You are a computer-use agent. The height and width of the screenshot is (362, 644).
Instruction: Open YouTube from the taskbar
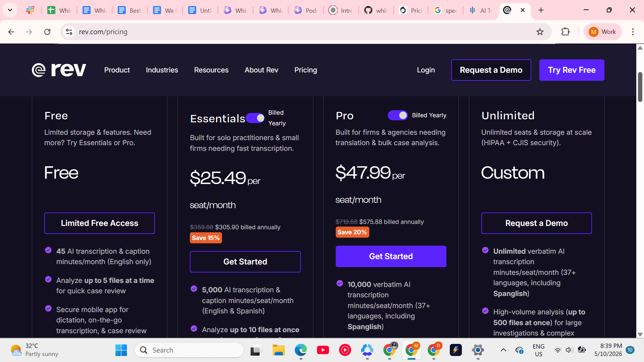click(x=323, y=350)
